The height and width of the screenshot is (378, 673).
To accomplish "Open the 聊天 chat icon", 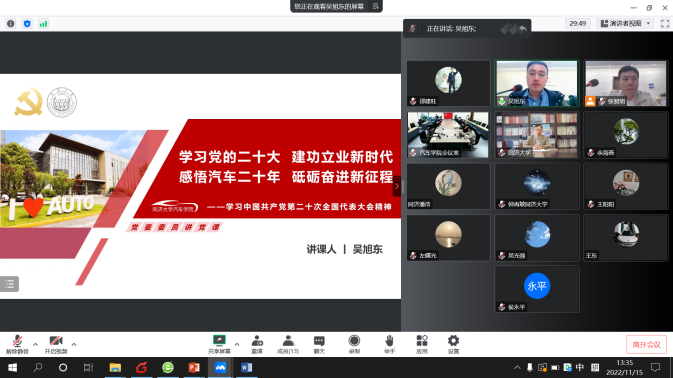I will tap(319, 345).
